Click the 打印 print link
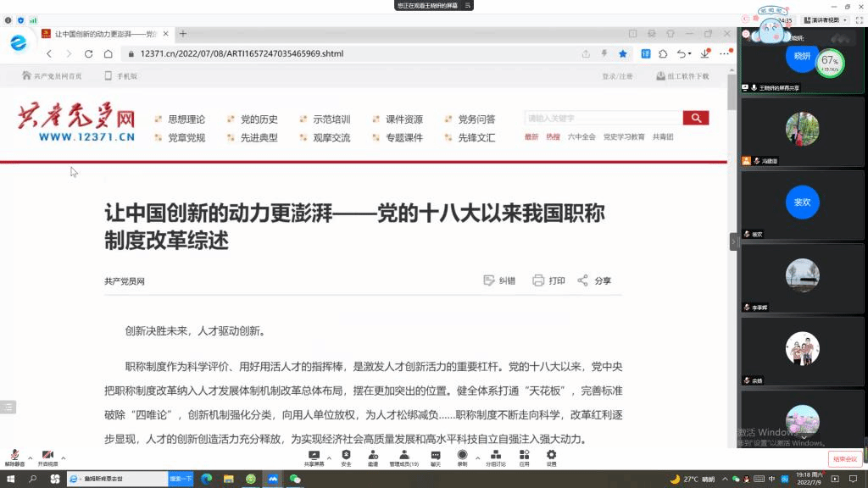Screen dimensions: 868x488 coord(548,280)
